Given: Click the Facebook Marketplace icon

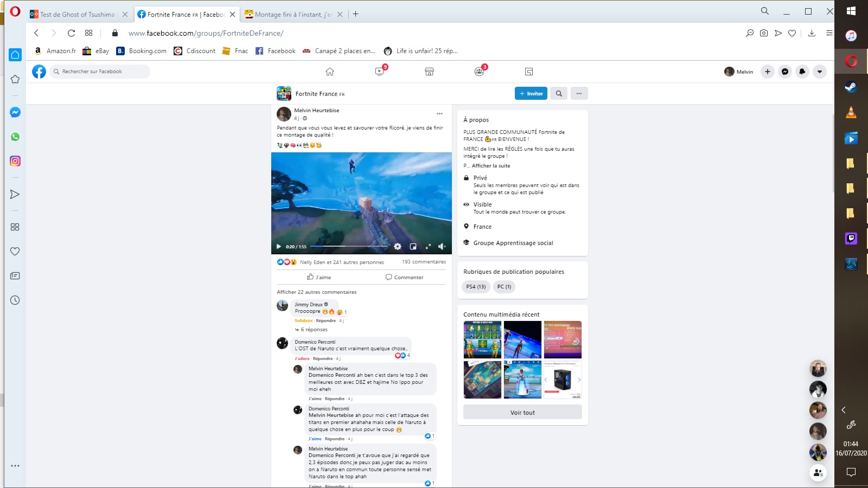Looking at the screenshot, I should [429, 72].
